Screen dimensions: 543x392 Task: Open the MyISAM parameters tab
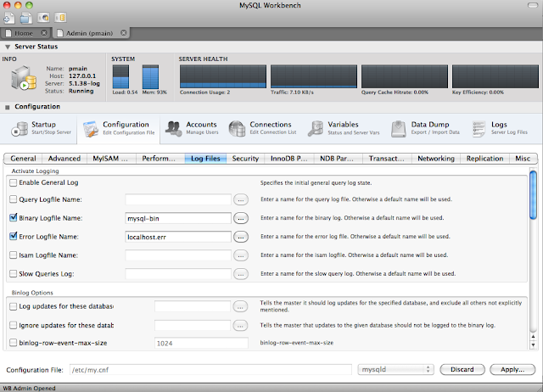click(x=111, y=159)
